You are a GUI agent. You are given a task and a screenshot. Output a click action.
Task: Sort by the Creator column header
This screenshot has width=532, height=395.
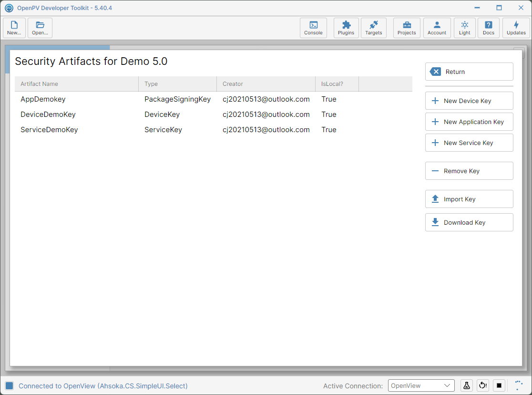[x=266, y=84]
